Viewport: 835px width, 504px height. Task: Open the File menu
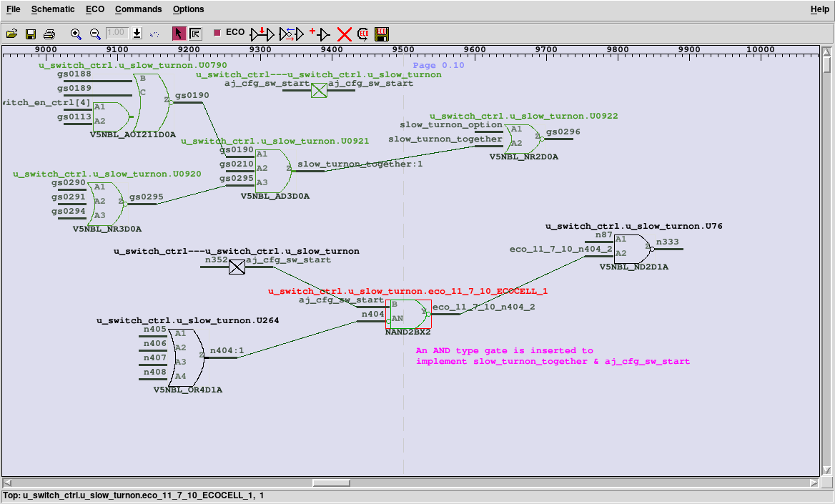pyautogui.click(x=13, y=9)
